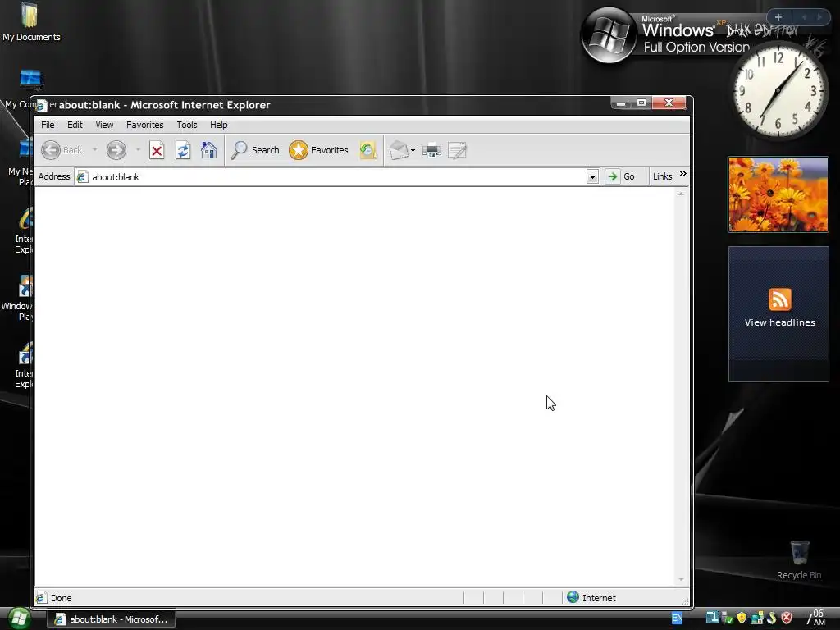Click the Go button
This screenshot has height=630, width=840.
pos(622,176)
